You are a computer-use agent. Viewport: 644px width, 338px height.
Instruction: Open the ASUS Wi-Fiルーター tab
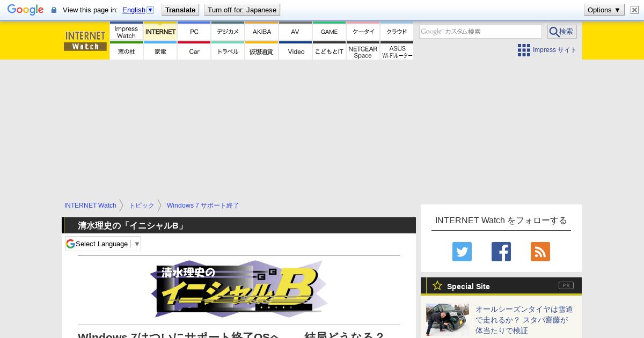coord(397,51)
